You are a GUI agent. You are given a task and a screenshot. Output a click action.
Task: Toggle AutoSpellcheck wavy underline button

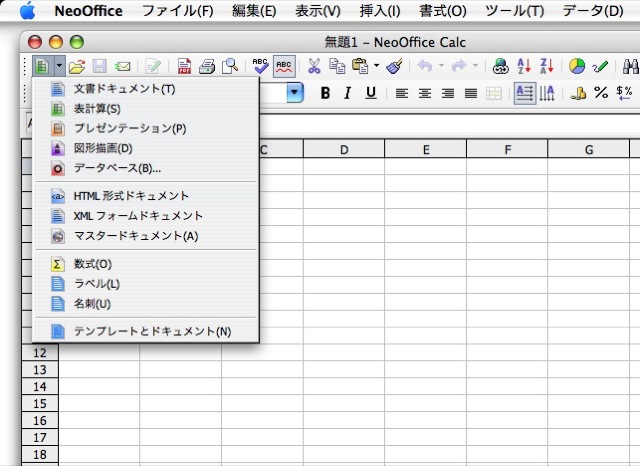[284, 67]
